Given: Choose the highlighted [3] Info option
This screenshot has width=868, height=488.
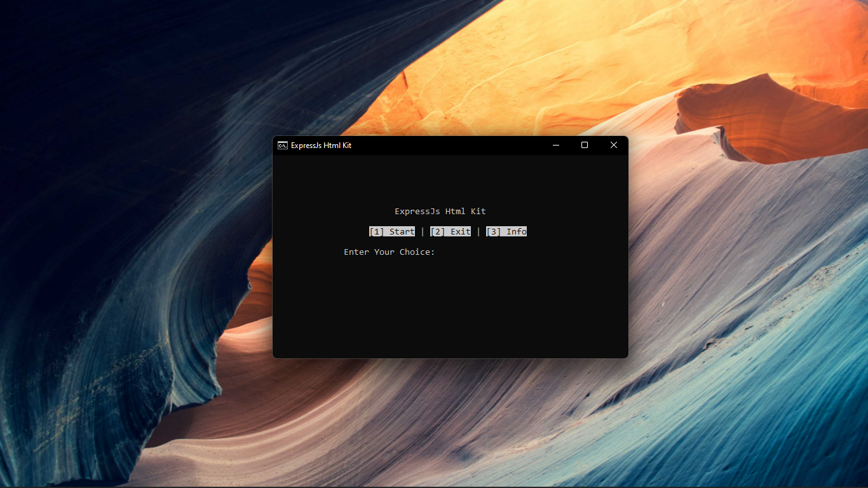Looking at the screenshot, I should (x=506, y=231).
